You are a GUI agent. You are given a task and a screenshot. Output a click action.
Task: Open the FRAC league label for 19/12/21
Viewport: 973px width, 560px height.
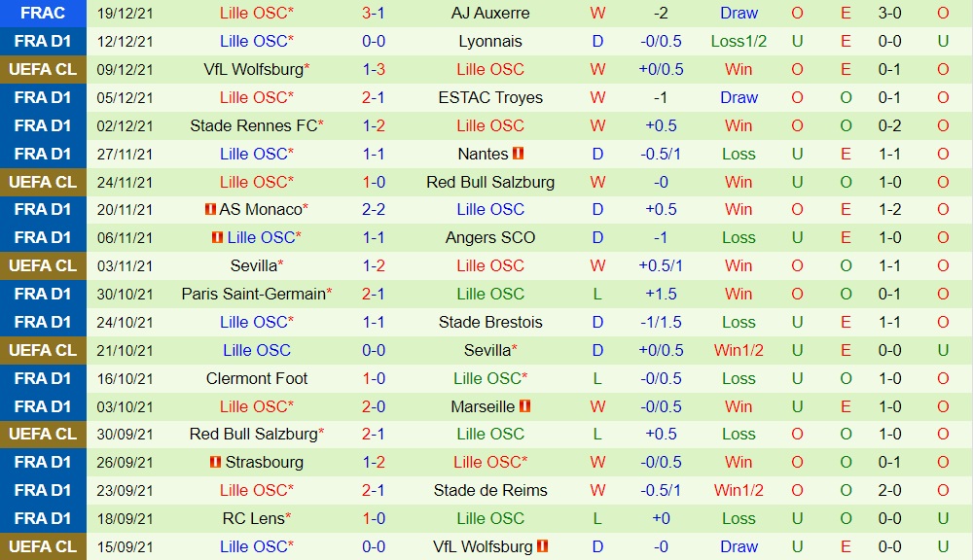tap(43, 13)
